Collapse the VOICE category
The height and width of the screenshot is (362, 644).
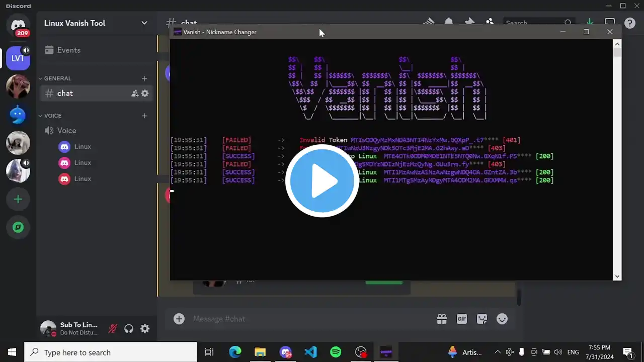[41, 116]
